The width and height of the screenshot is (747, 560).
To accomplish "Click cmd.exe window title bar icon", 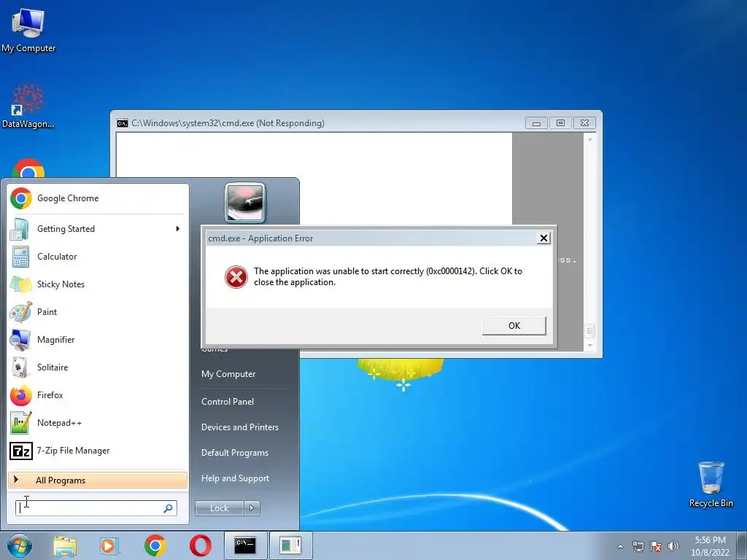I will point(123,123).
